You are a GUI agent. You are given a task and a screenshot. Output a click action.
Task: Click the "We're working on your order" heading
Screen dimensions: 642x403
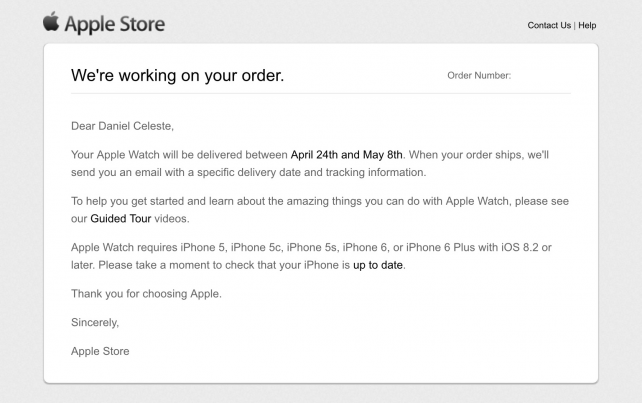[177, 75]
